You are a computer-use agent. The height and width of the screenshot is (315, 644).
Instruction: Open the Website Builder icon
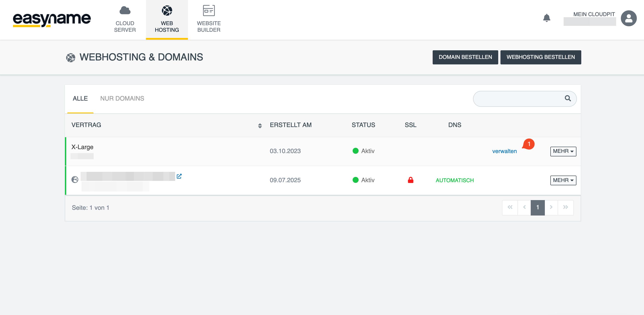point(209,11)
